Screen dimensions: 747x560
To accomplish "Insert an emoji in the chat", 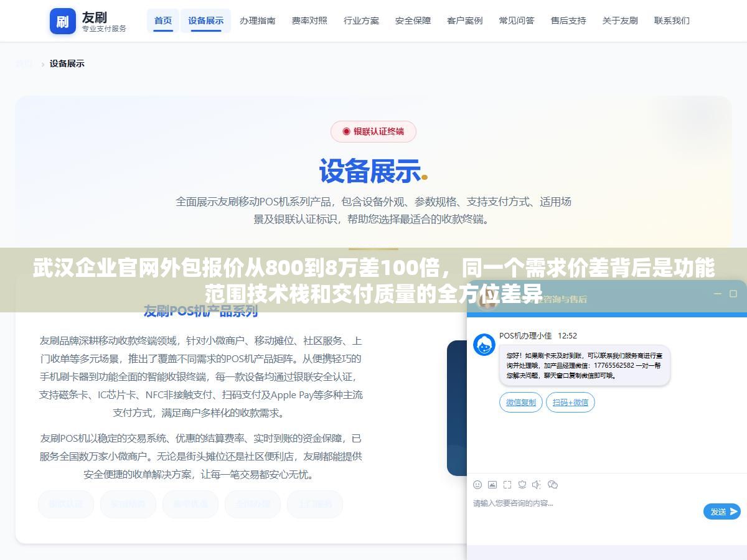I will click(477, 485).
